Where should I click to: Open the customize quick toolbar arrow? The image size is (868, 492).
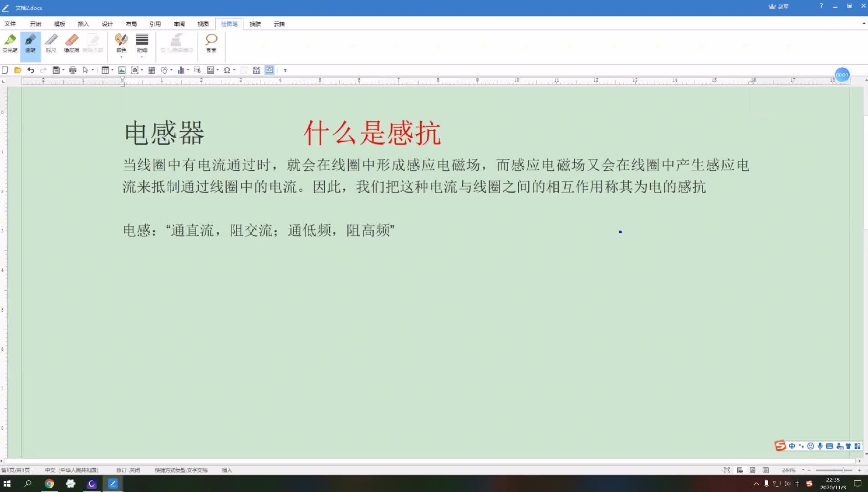[x=286, y=70]
